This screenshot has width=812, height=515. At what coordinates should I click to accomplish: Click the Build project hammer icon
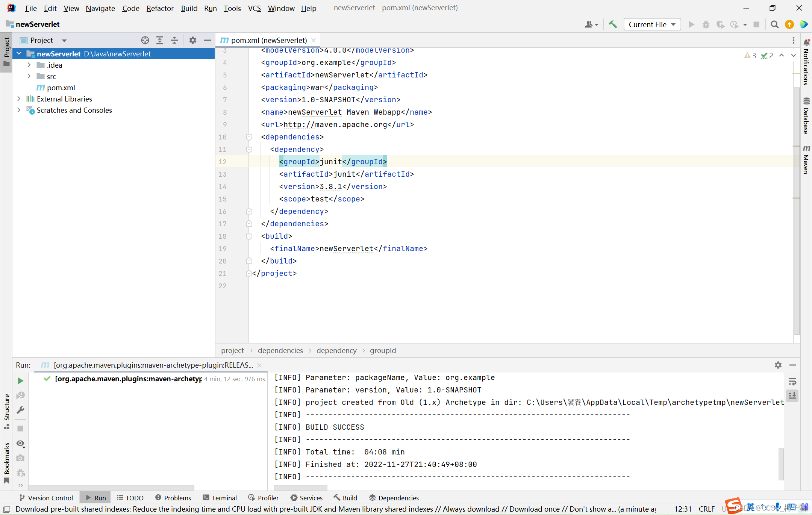pos(613,24)
